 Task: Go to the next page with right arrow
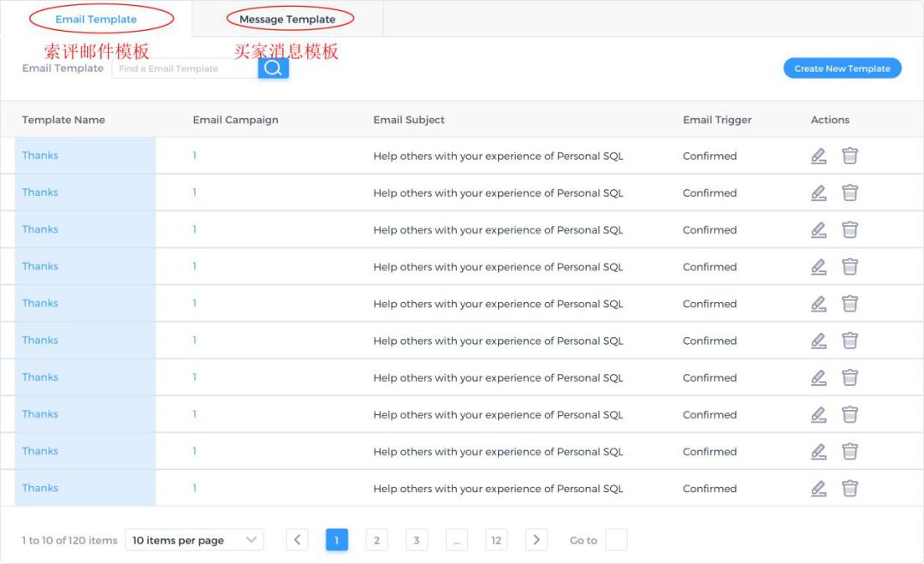click(x=536, y=539)
